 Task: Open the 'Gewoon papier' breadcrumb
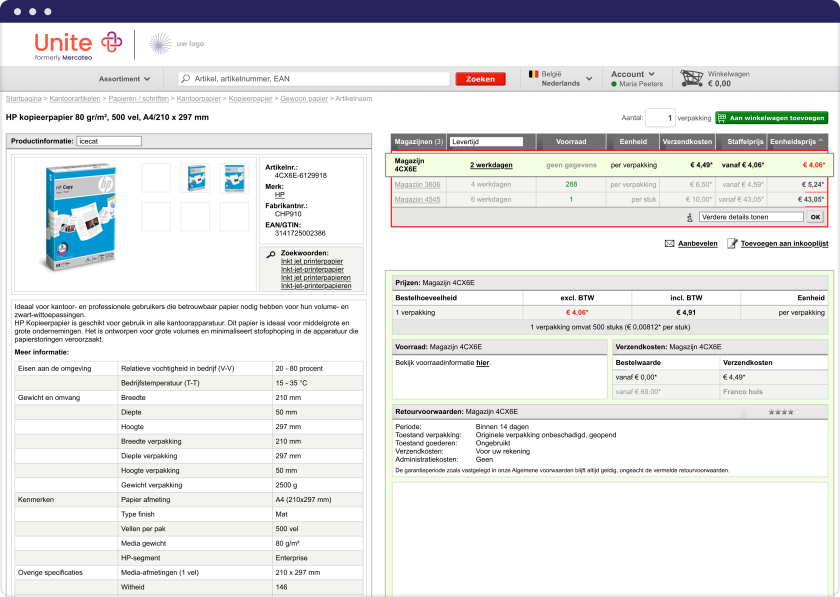pos(304,99)
